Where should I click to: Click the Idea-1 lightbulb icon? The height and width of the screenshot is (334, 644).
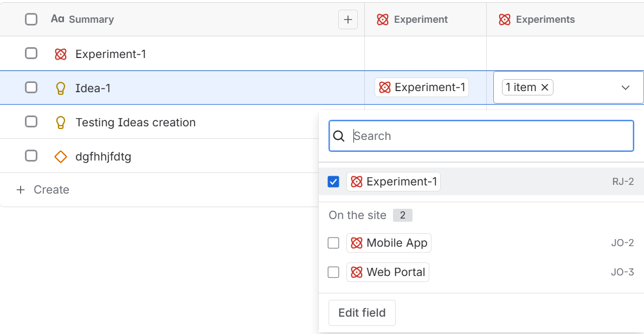60,88
